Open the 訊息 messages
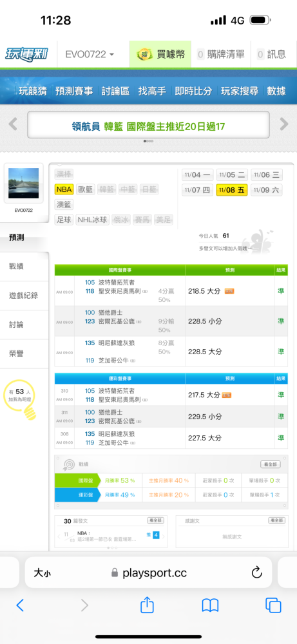The height and width of the screenshot is (644, 297). click(271, 54)
